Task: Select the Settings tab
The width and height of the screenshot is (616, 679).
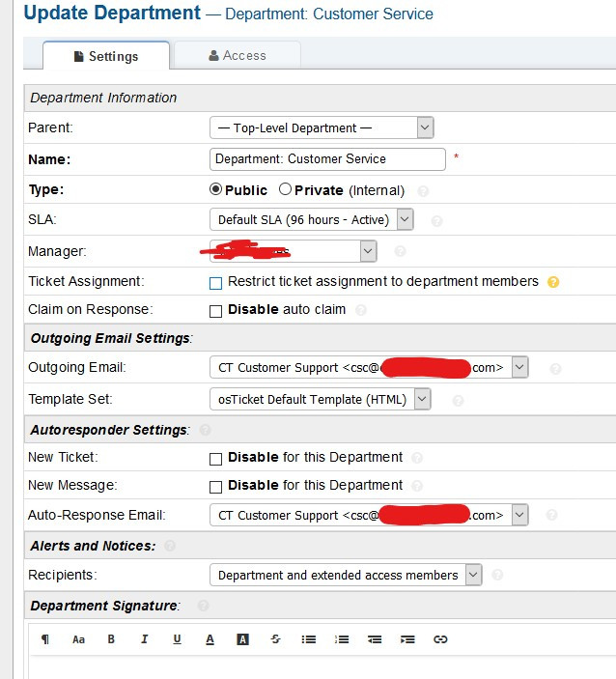Action: click(x=106, y=56)
